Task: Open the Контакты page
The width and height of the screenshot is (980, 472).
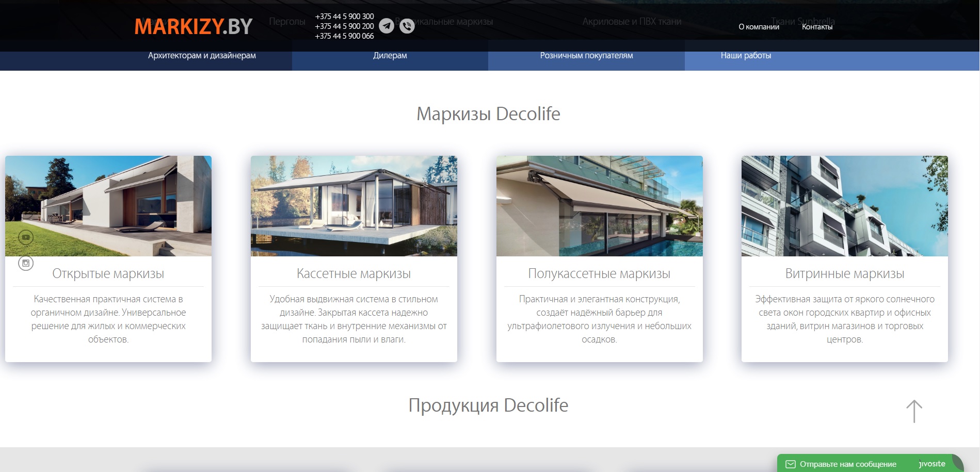Action: [817, 27]
